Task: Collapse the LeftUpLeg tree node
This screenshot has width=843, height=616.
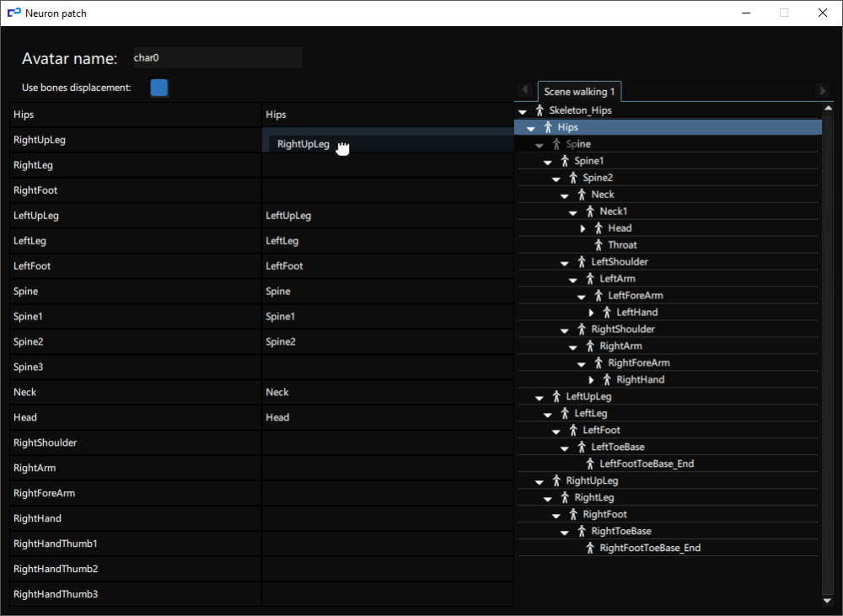Action: 540,398
